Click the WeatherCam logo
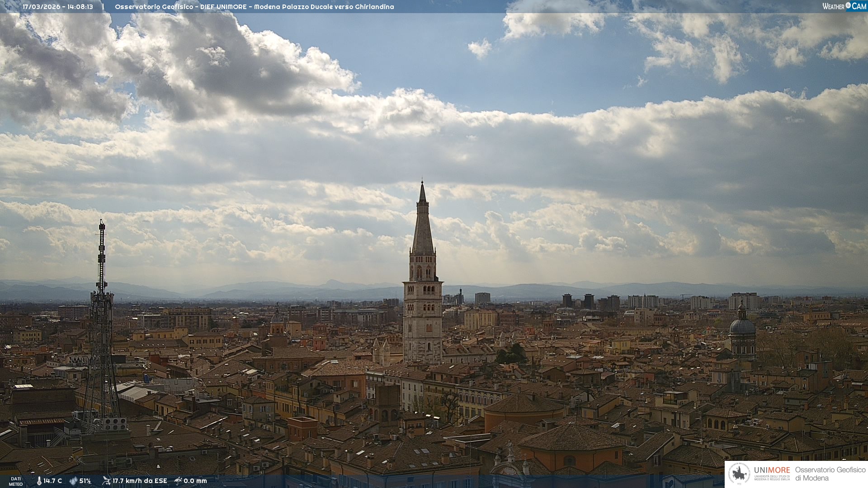Image resolution: width=868 pixels, height=488 pixels. click(844, 6)
